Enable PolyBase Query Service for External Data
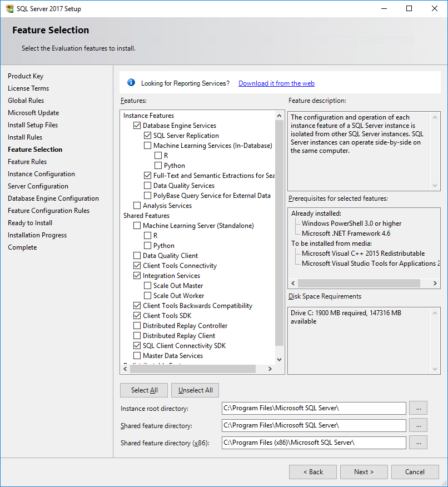 point(147,195)
